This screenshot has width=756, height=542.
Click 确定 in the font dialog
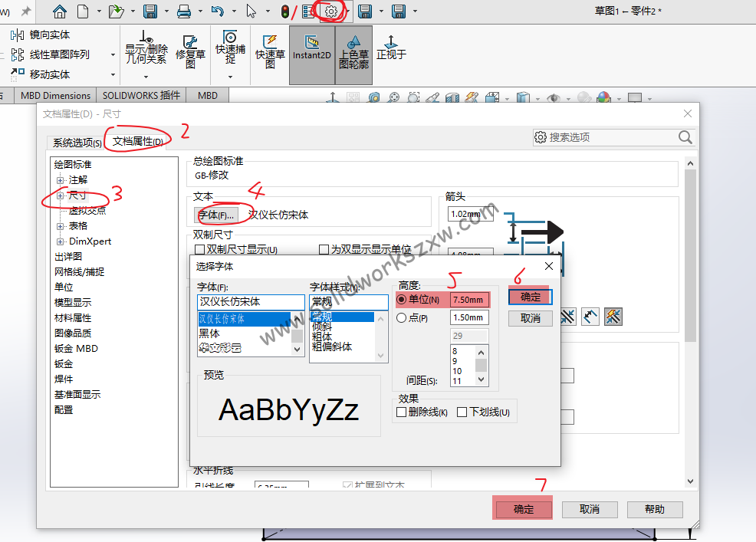click(x=530, y=297)
